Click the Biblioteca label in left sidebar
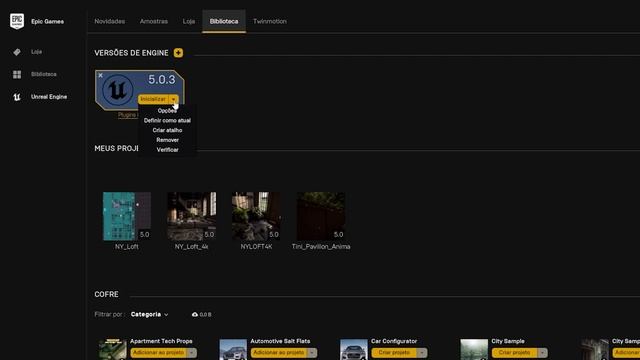 coord(44,74)
